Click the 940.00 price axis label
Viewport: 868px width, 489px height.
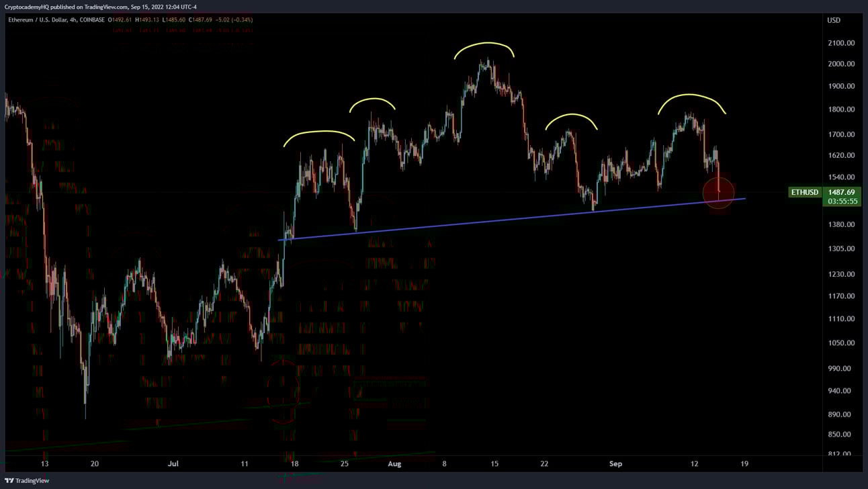pos(839,390)
